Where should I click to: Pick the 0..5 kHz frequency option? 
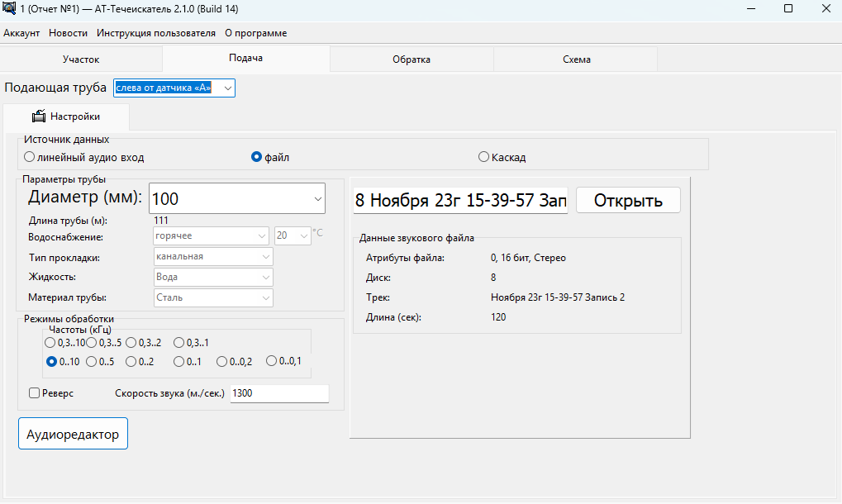click(x=92, y=361)
